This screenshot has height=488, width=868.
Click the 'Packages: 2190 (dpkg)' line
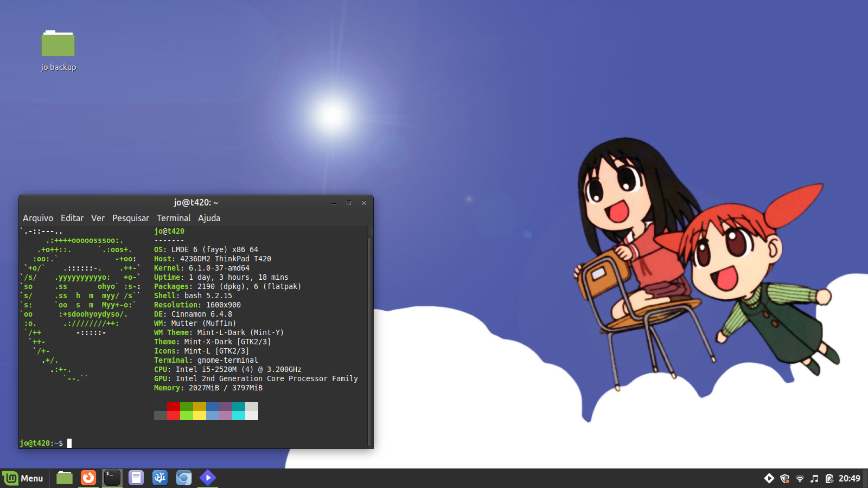[227, 286]
